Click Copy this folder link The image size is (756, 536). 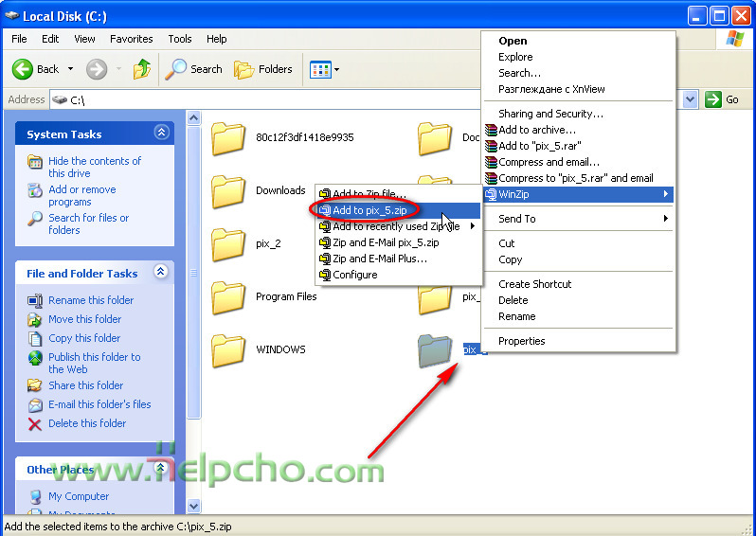(x=84, y=338)
